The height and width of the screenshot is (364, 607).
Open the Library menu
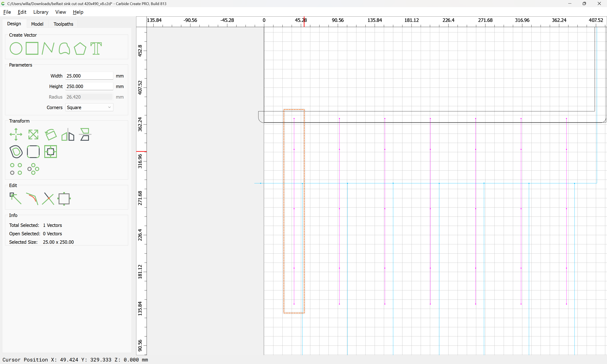41,12
